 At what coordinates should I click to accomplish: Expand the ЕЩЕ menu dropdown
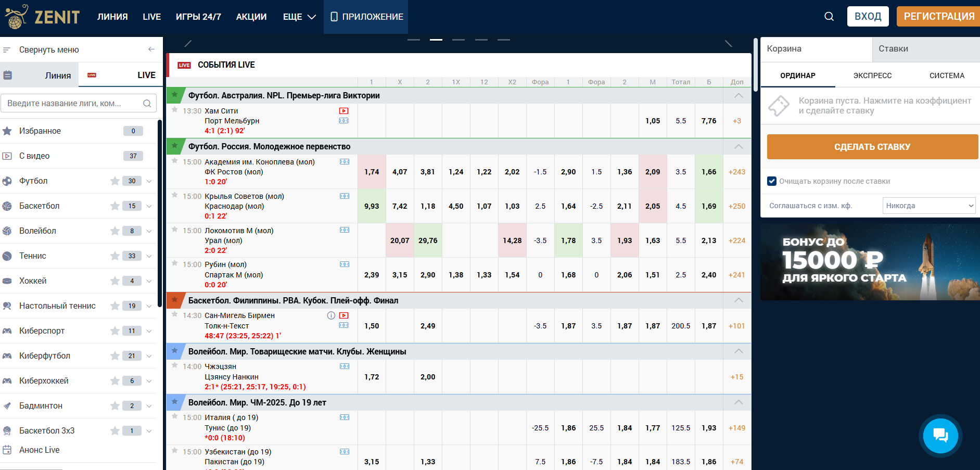tap(299, 17)
